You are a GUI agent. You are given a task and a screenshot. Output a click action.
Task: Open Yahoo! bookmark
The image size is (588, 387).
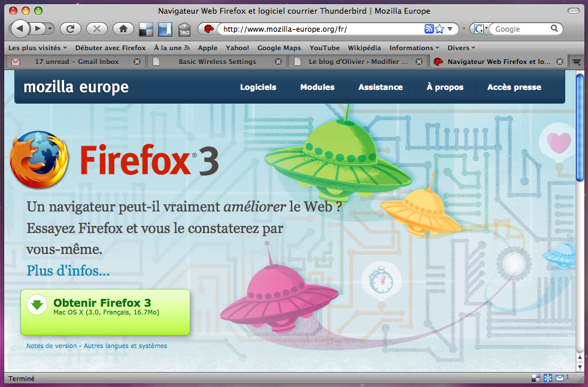tap(237, 48)
